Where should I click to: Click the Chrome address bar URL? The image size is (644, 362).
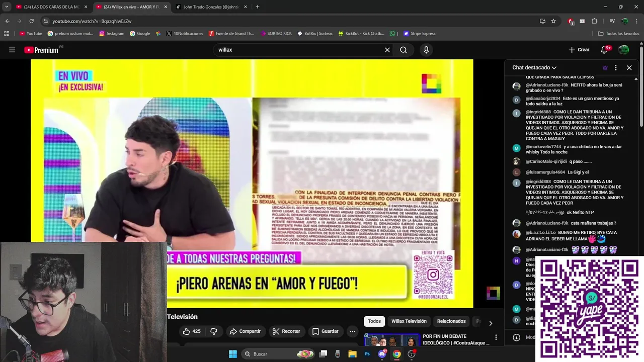[92, 21]
